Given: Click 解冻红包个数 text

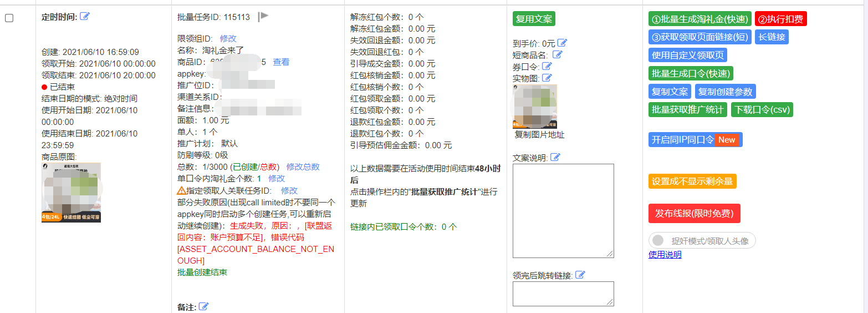Looking at the screenshot, I should (x=387, y=17).
